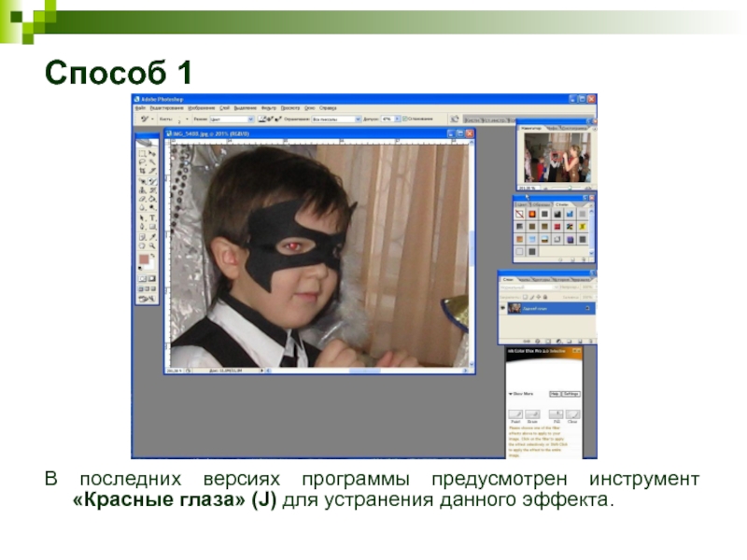
Task: Select the Pen tool
Action: (x=142, y=227)
